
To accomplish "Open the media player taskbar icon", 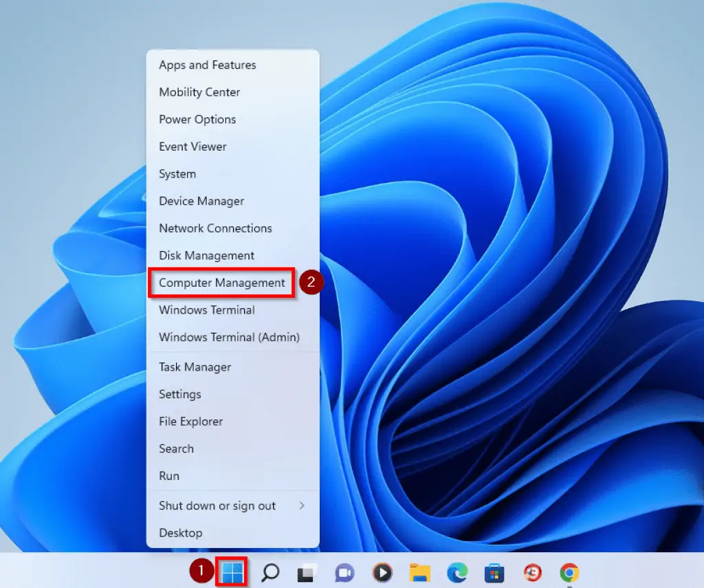I will click(382, 572).
